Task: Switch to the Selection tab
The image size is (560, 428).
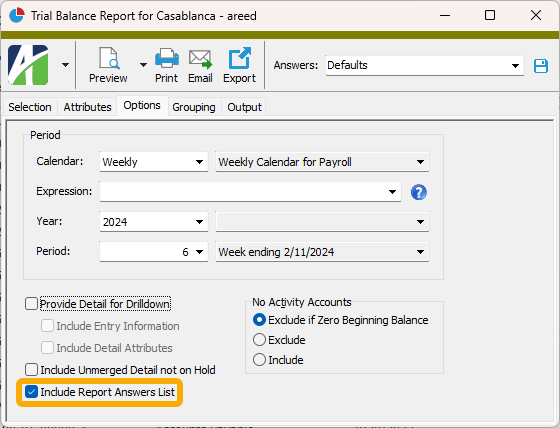Action: [30, 107]
